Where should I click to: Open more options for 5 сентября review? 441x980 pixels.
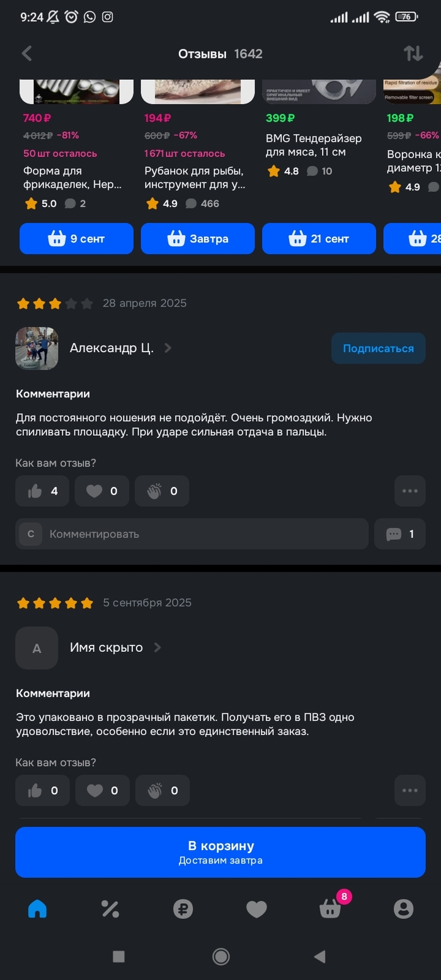[x=410, y=790]
